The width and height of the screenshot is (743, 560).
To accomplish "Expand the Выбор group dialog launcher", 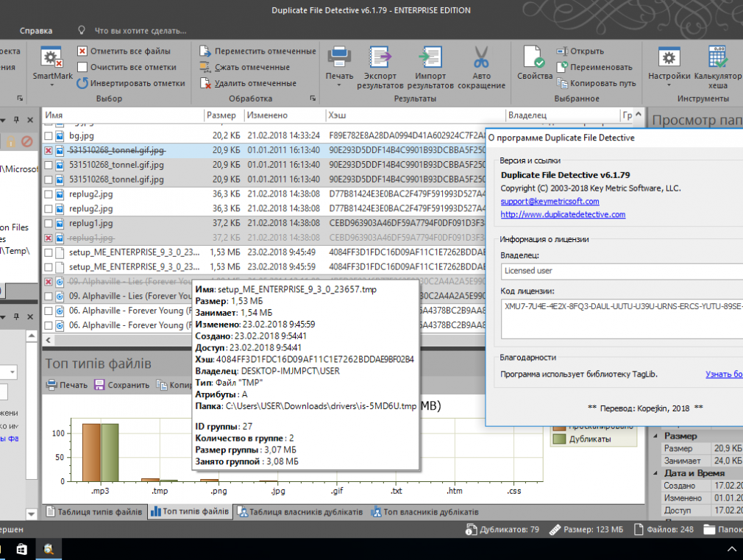I will pos(20,98).
